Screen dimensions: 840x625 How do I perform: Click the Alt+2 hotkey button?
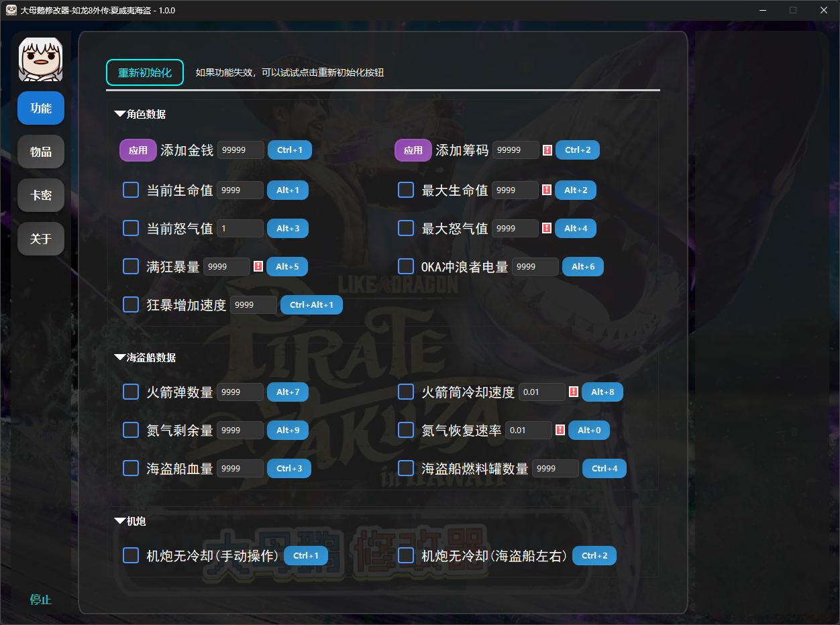click(x=576, y=190)
